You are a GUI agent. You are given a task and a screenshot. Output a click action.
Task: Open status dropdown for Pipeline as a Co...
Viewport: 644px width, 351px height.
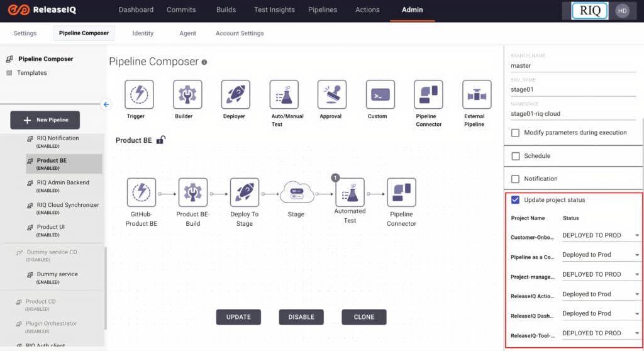point(601,255)
